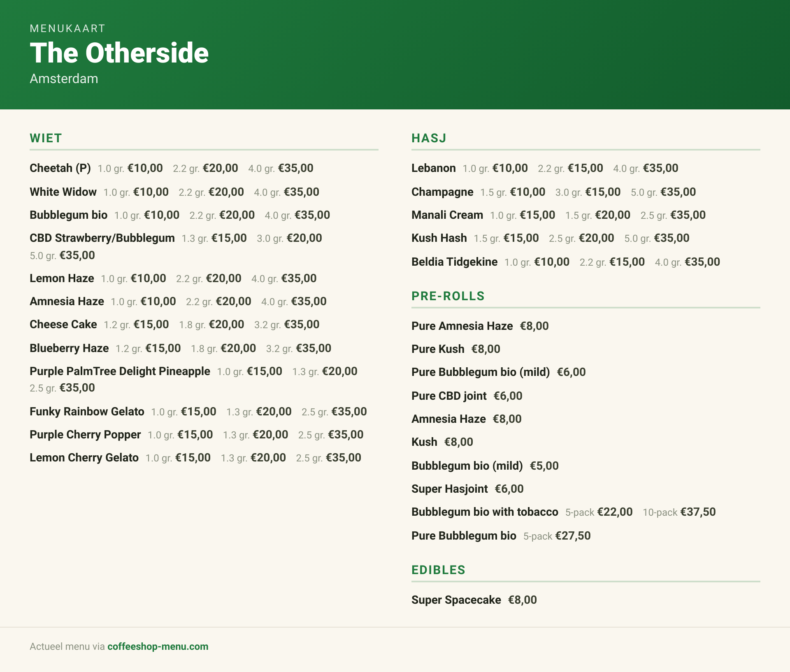Click the HASJ section heading
Screen dimensions: 790x672
(429, 138)
